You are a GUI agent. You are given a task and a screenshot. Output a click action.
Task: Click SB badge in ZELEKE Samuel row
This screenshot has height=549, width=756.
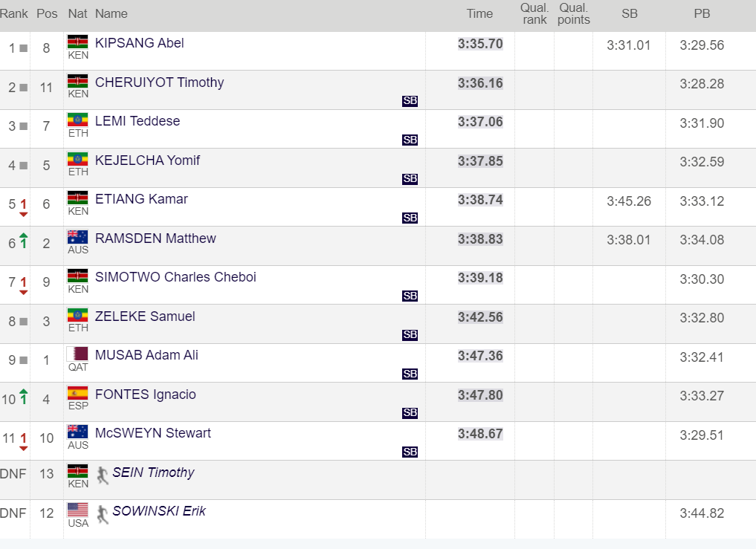point(410,335)
